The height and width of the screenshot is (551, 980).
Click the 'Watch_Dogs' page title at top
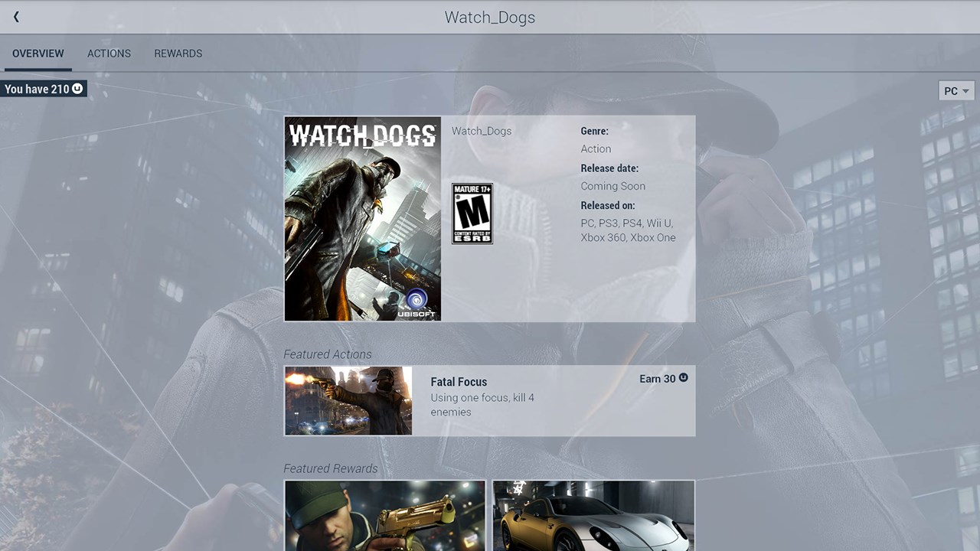(490, 17)
